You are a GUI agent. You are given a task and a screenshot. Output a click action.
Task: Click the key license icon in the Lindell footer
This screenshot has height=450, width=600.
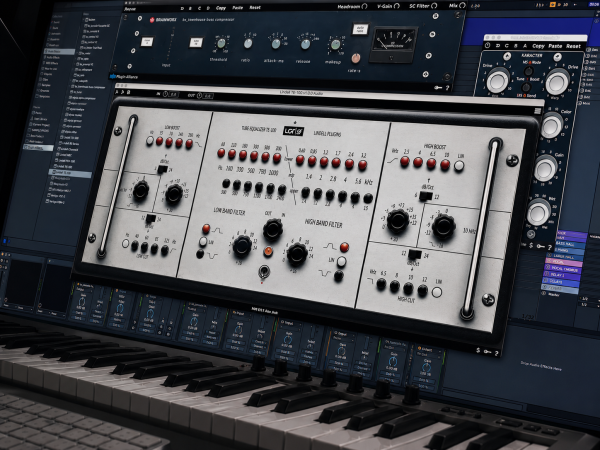pyautogui.click(x=488, y=352)
